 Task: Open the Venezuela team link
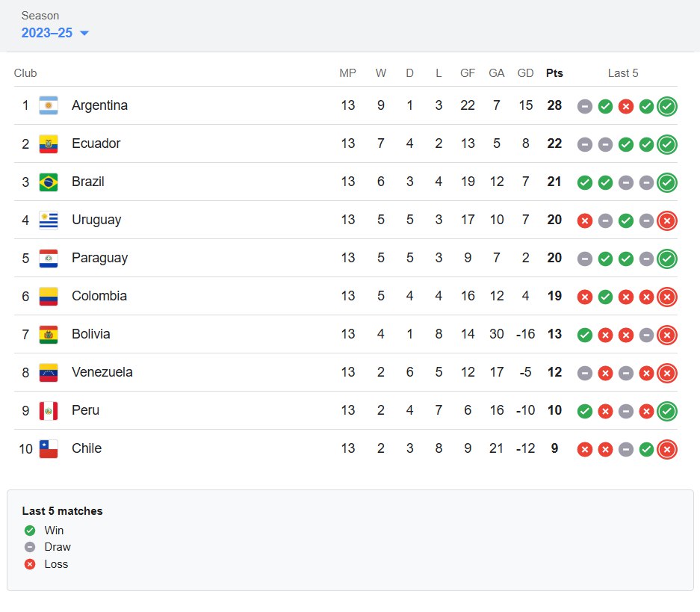(x=102, y=372)
